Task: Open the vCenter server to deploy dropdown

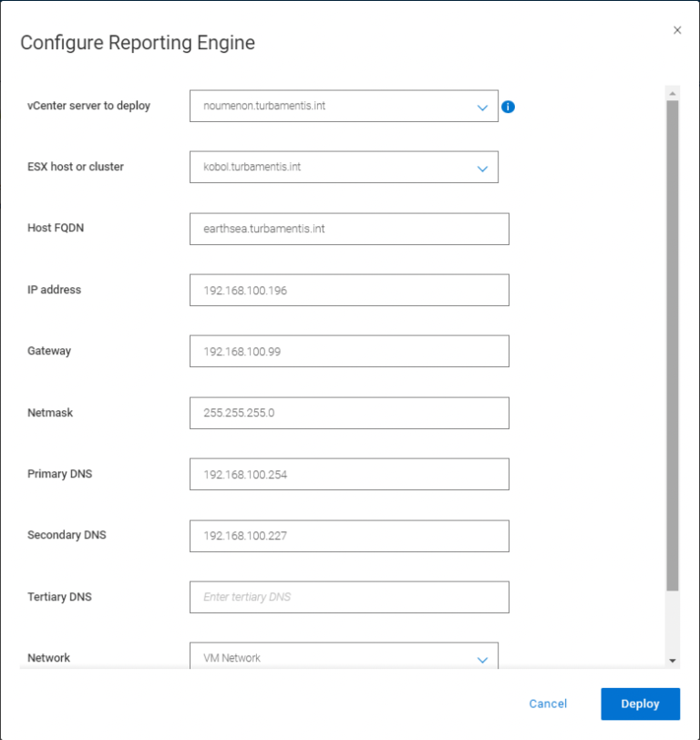Action: [x=346, y=107]
